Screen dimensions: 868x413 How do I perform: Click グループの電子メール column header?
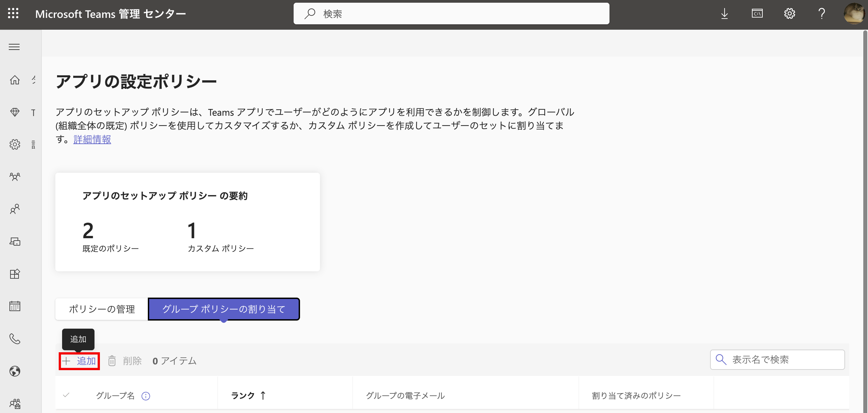coord(405,396)
